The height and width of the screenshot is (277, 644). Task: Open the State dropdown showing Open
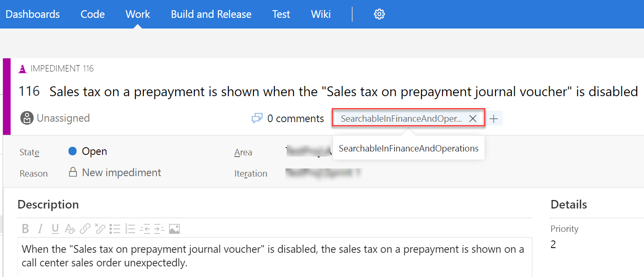click(94, 151)
